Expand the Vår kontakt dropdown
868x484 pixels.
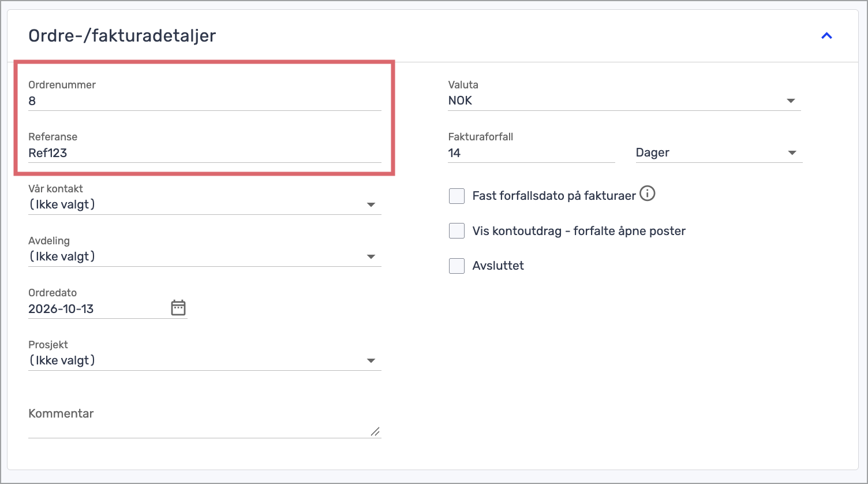pos(205,204)
